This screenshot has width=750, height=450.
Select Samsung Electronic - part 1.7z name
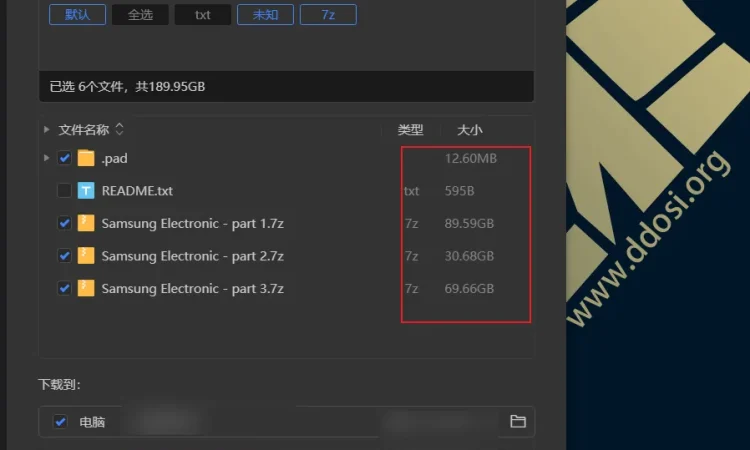(x=193, y=223)
